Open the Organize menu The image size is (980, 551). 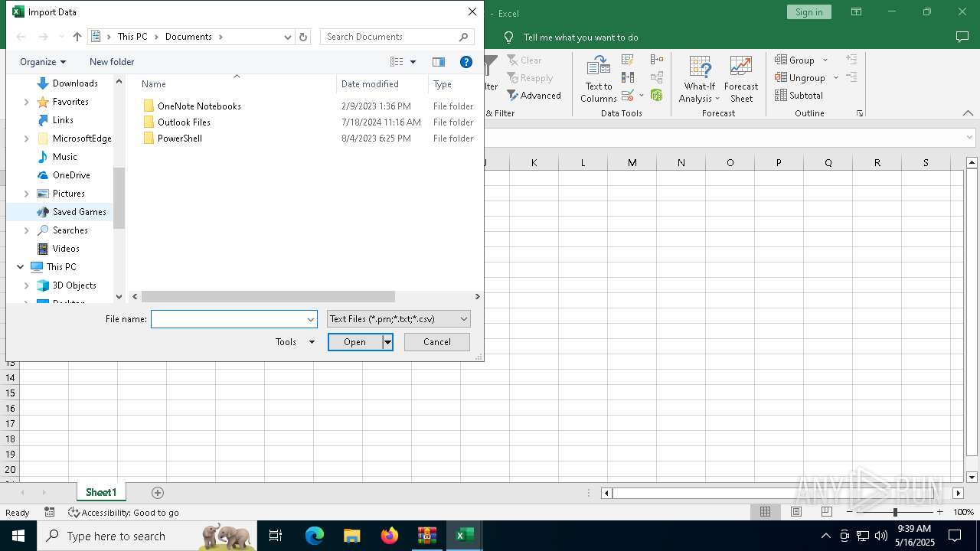pyautogui.click(x=43, y=62)
